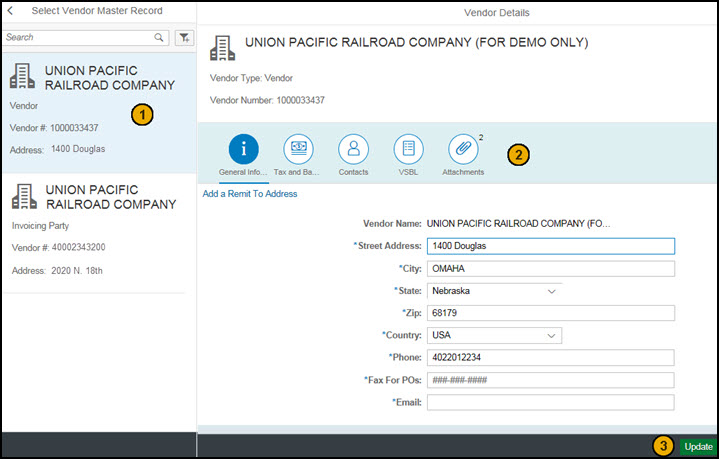The width and height of the screenshot is (719, 459).
Task: Click building icon in Vendor Details header
Action: 222,48
